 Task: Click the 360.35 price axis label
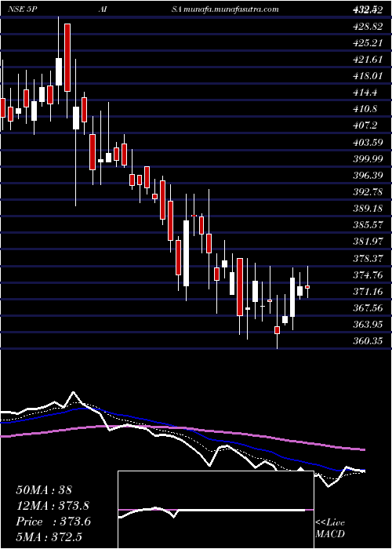[x=367, y=341]
